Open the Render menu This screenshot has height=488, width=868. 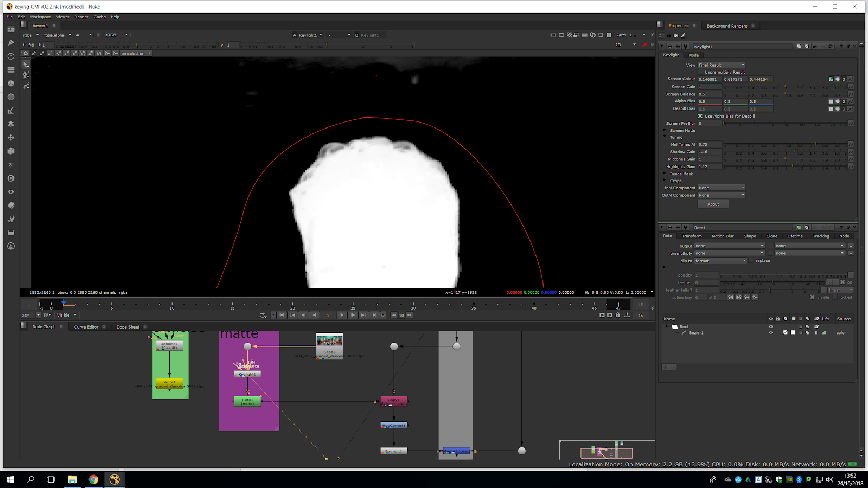point(81,17)
